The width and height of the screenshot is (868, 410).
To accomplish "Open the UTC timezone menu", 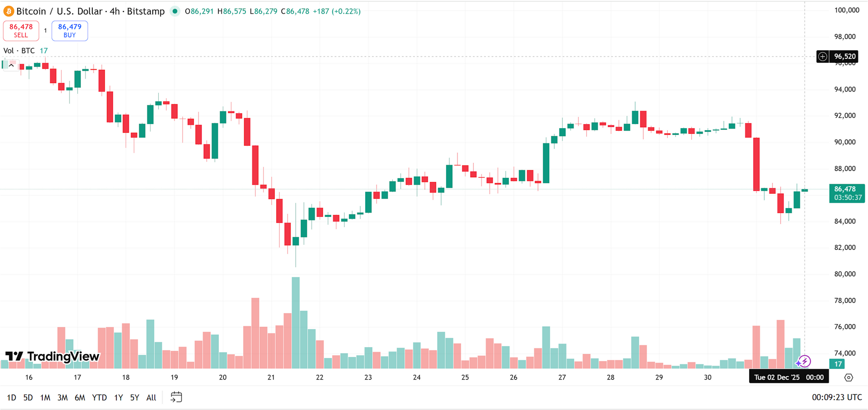I will 837,397.
